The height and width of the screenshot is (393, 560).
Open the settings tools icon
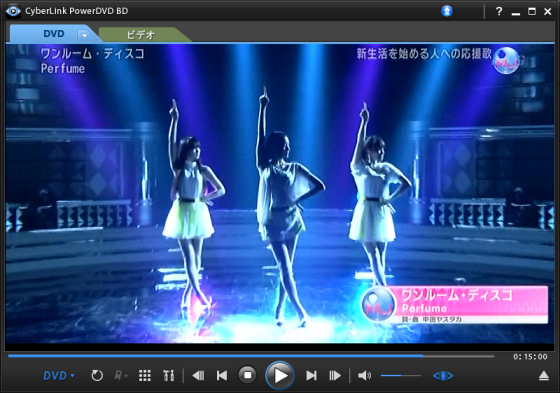point(169,375)
